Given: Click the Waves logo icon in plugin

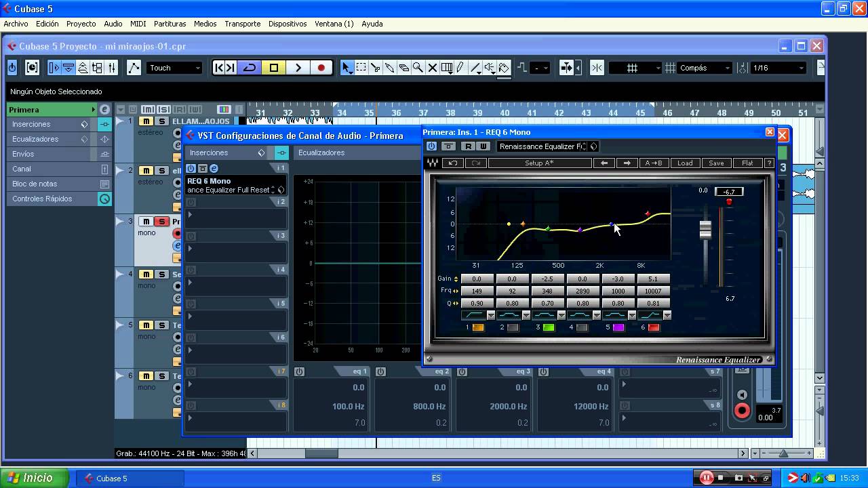Looking at the screenshot, I should (x=432, y=163).
